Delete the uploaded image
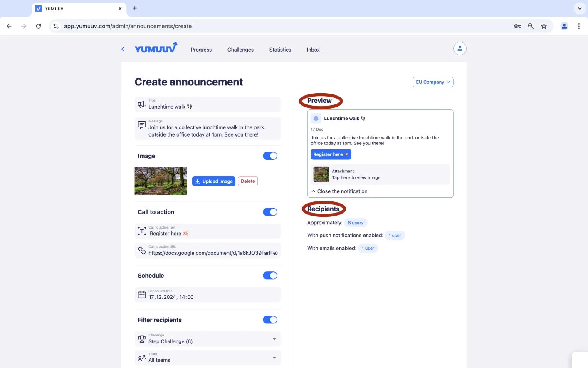The height and width of the screenshot is (368, 588). point(248,181)
